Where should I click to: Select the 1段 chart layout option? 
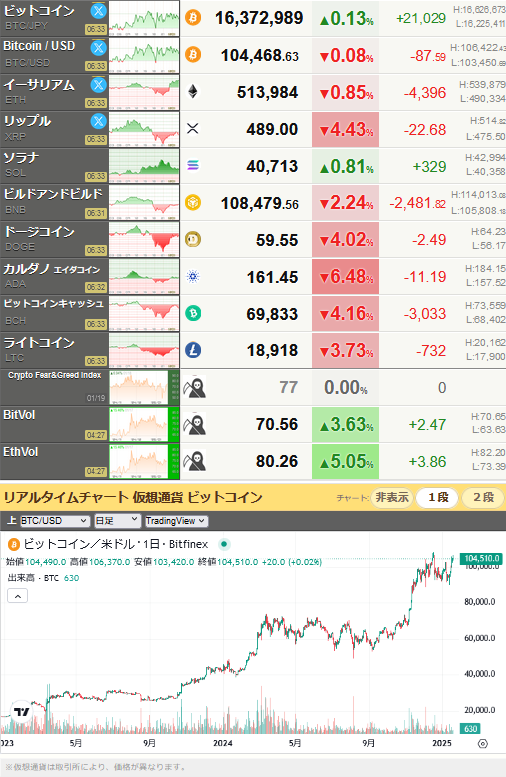pos(438,497)
